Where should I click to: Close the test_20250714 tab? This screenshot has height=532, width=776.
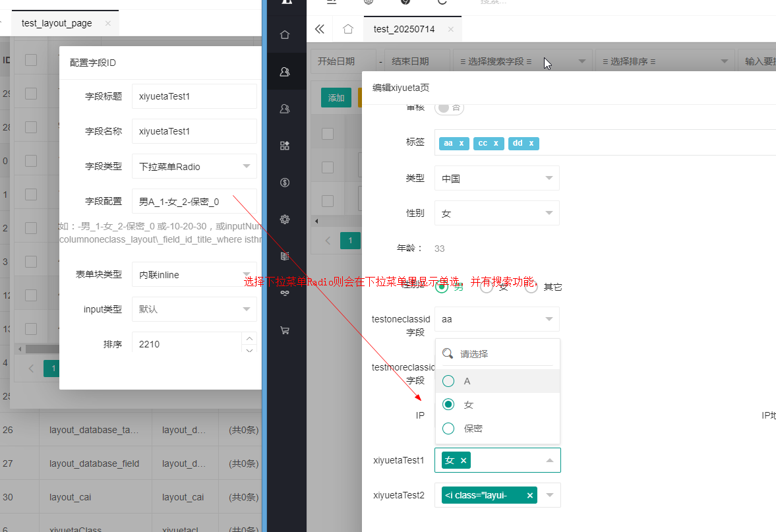point(450,29)
